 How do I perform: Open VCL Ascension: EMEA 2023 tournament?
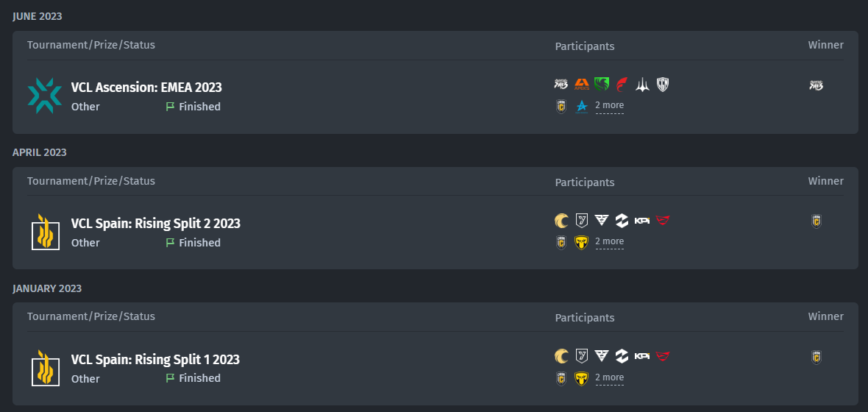pyautogui.click(x=146, y=88)
